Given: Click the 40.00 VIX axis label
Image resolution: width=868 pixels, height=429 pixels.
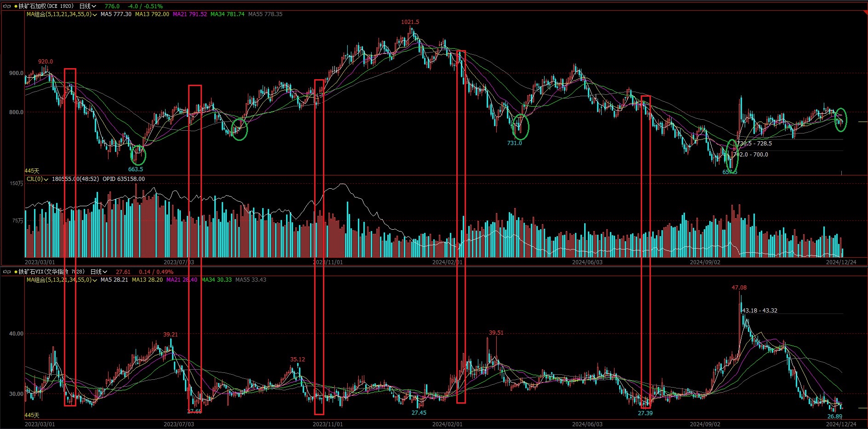Looking at the screenshot, I should [16, 334].
